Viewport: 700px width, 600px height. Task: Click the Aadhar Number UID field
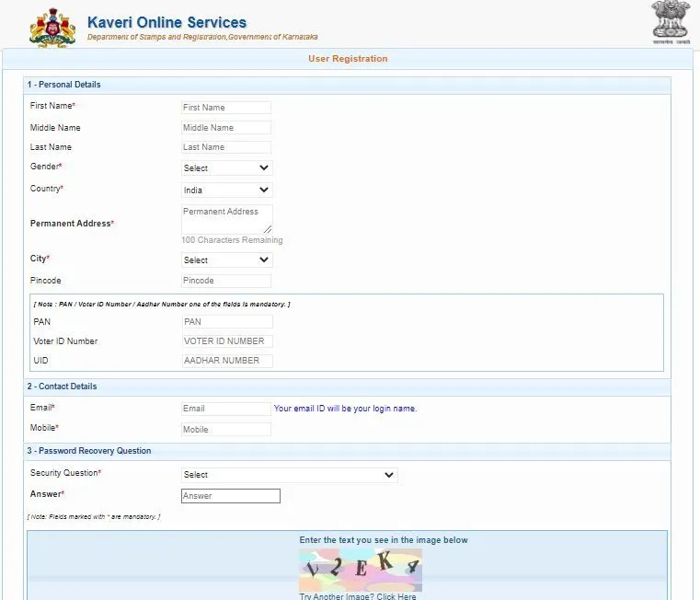tap(227, 361)
